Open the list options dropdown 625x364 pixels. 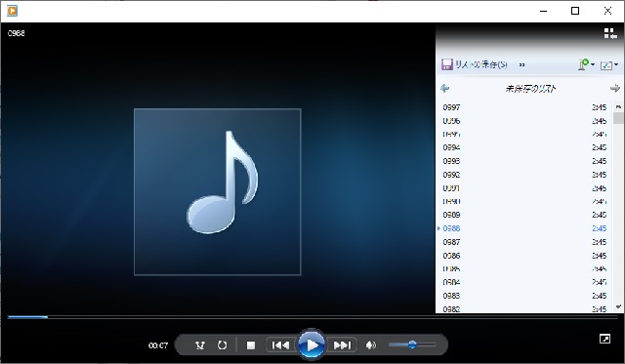click(586, 64)
